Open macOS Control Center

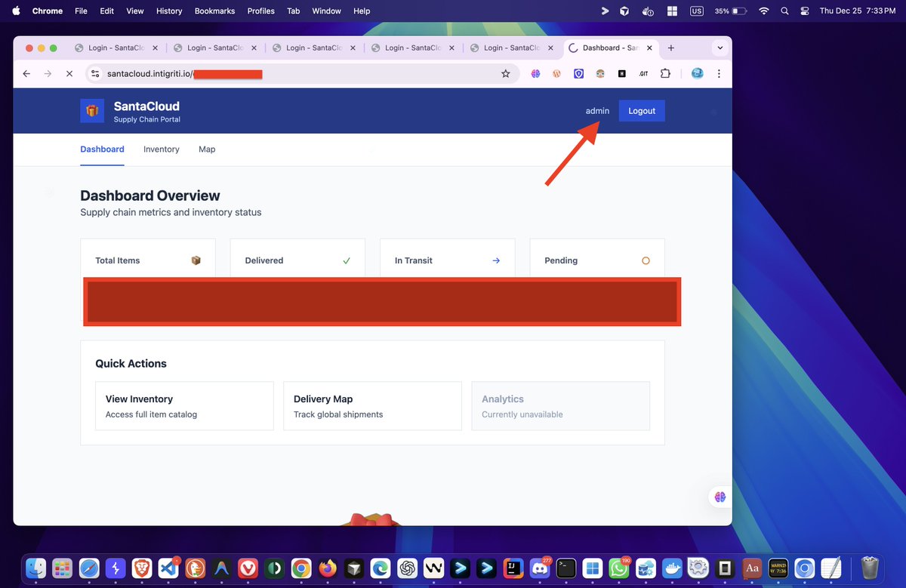804,11
